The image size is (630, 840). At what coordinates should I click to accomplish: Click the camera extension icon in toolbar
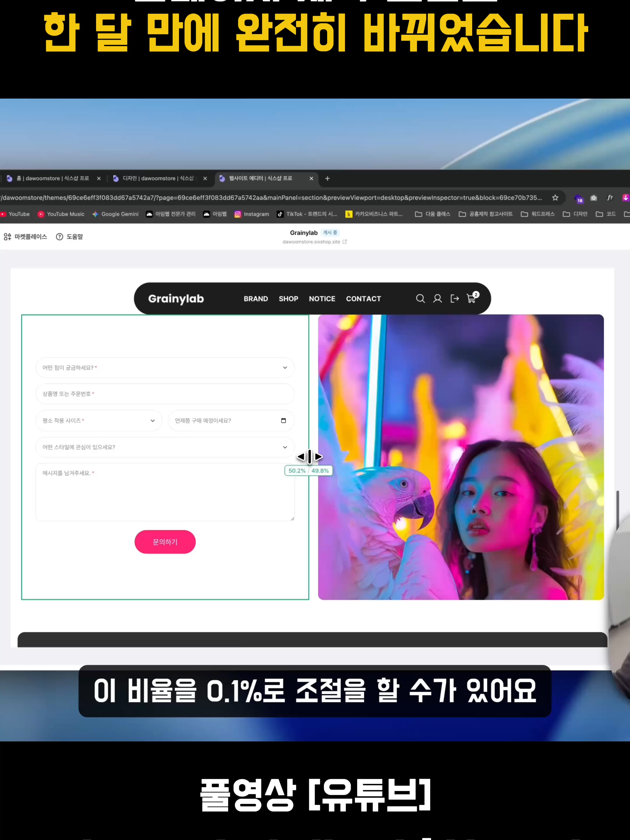point(594,198)
